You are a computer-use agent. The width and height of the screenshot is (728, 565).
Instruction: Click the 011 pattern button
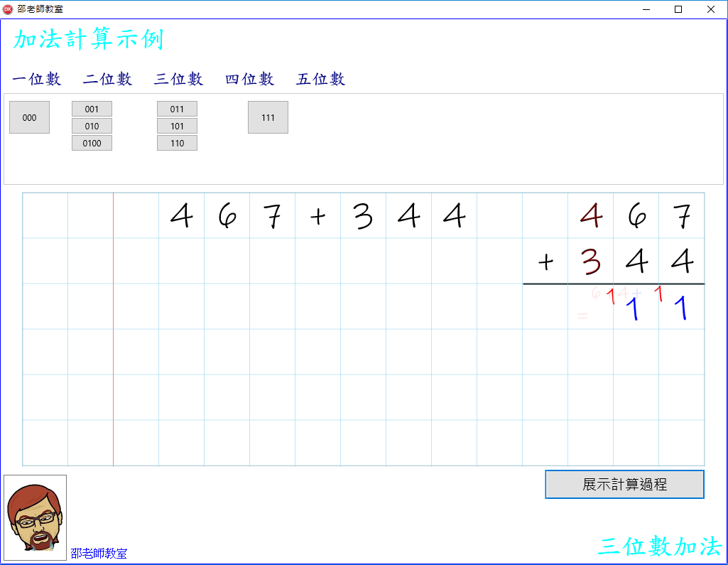click(177, 109)
